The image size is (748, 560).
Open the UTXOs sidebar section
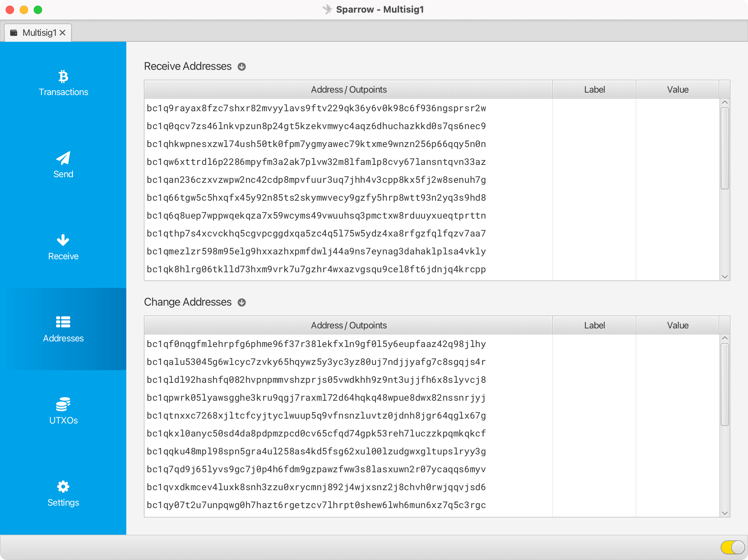(x=63, y=411)
